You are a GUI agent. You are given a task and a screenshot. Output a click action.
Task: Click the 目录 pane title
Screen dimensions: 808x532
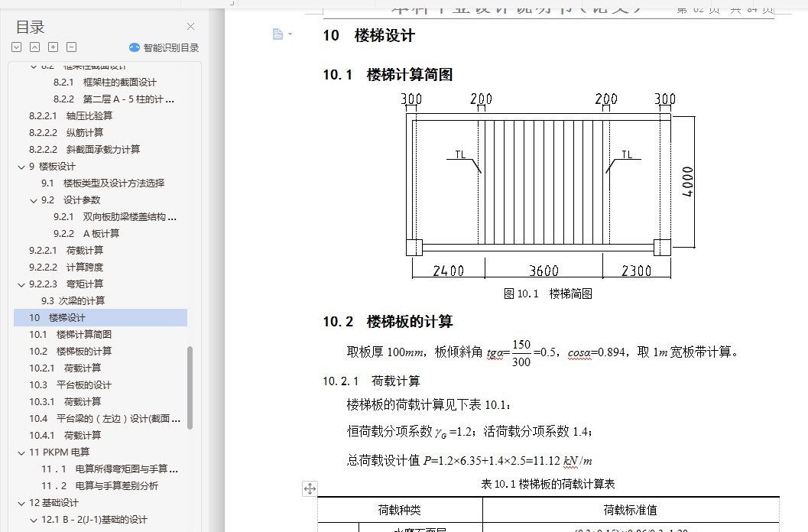(x=31, y=27)
